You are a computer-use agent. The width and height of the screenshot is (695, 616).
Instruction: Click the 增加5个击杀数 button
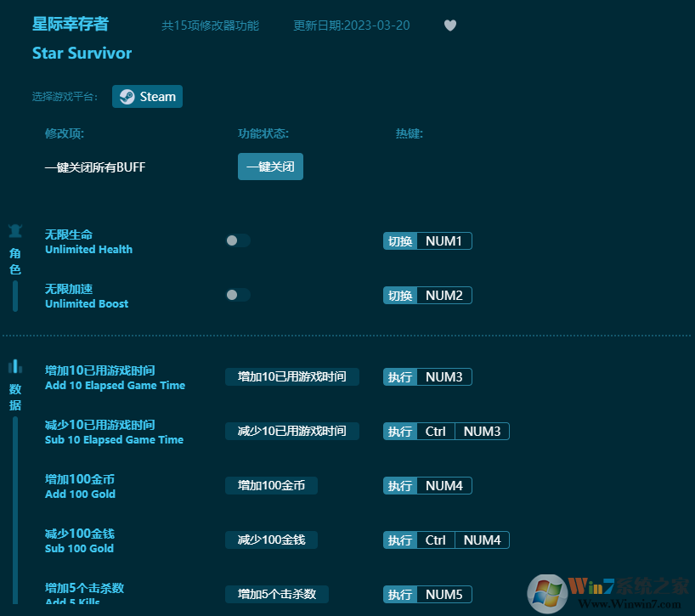(x=276, y=594)
